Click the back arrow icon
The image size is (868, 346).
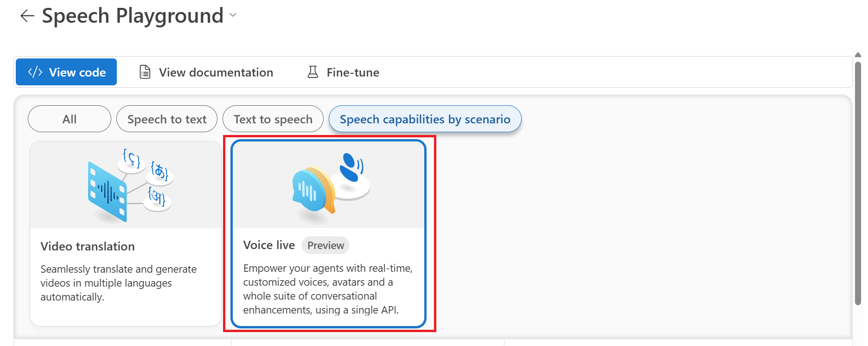click(x=27, y=16)
